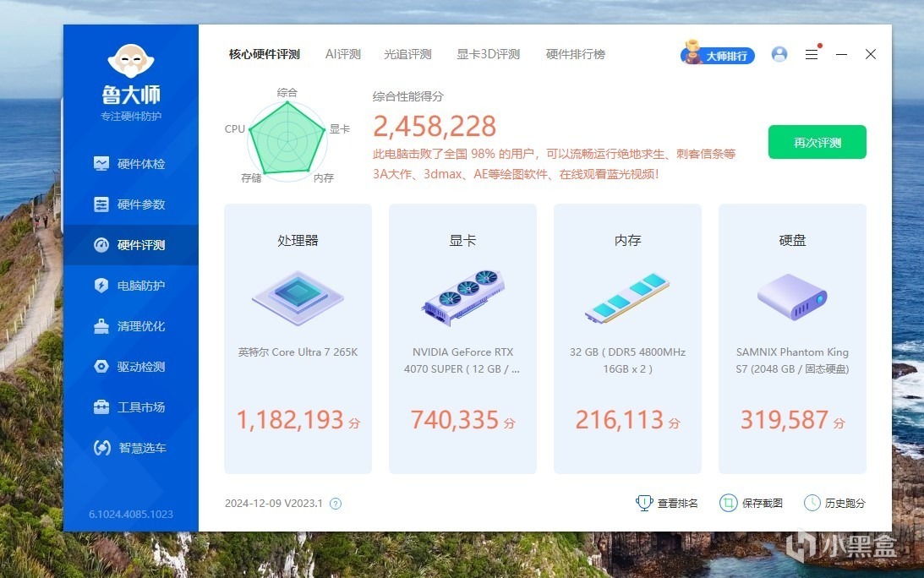Switch to the 光追评测 tab

tap(407, 54)
